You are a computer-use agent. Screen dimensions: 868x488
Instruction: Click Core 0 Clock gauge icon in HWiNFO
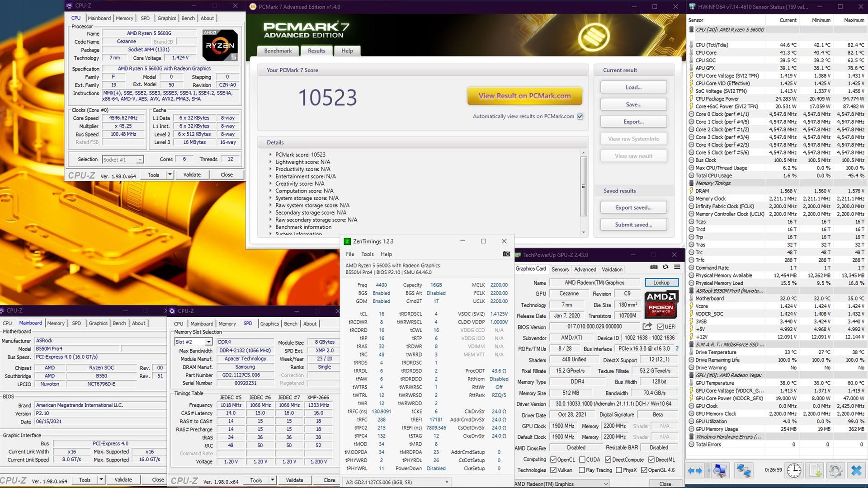(x=691, y=114)
